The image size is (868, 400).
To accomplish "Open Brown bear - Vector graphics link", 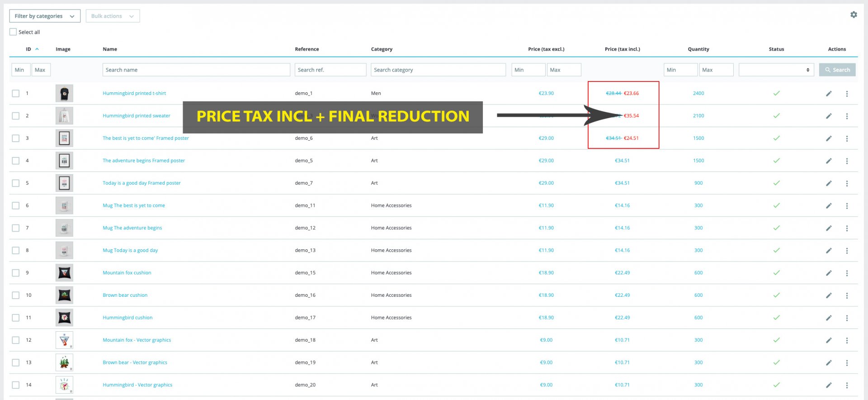I will [135, 362].
